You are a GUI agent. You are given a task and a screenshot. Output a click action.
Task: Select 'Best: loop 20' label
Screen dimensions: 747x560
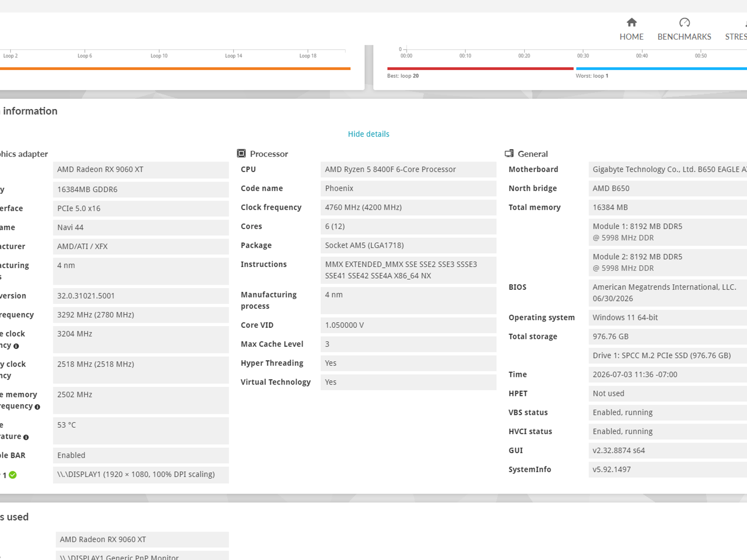pyautogui.click(x=403, y=76)
